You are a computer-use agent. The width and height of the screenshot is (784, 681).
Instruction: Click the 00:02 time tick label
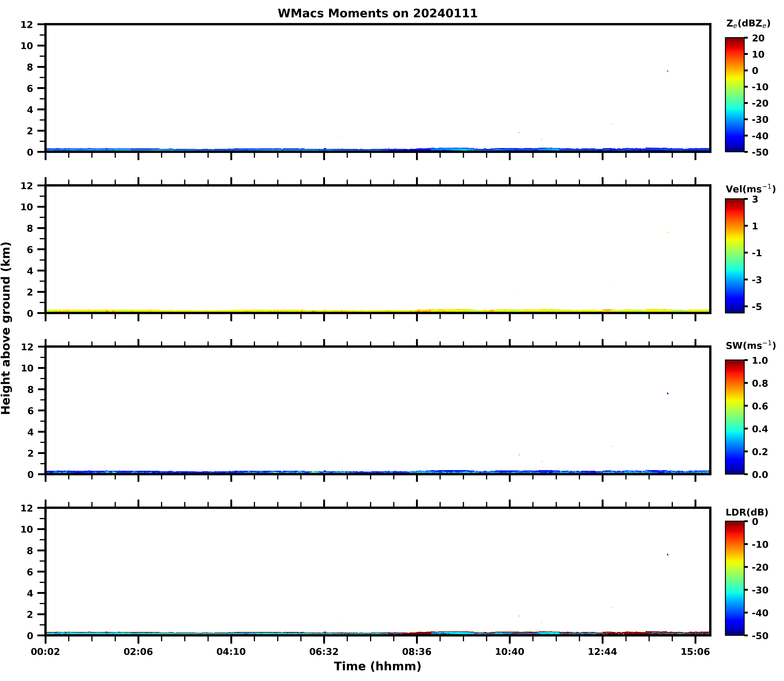click(45, 652)
